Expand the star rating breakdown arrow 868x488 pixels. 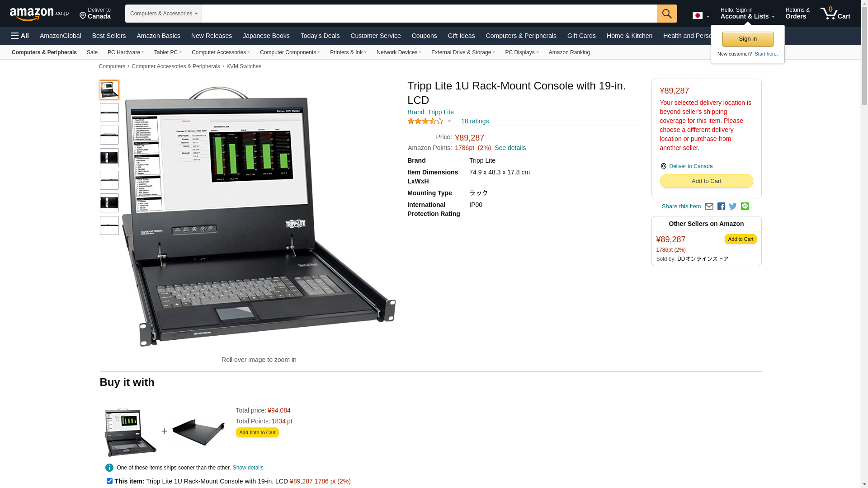[449, 121]
